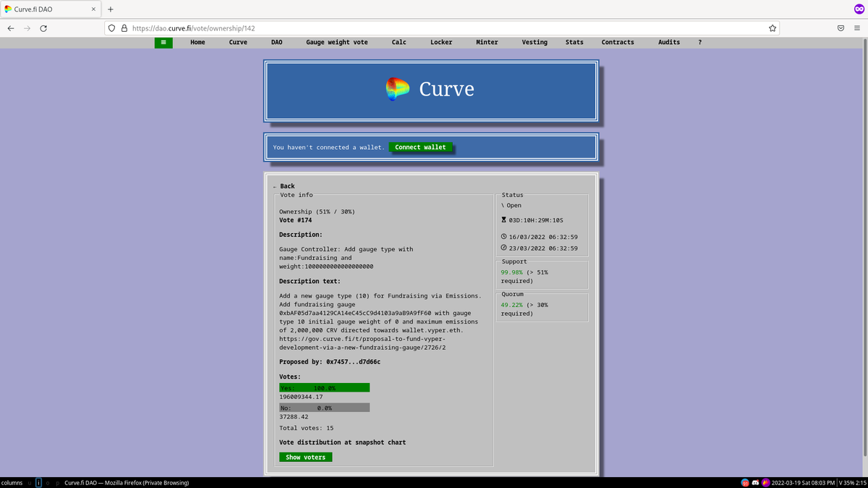Viewport: 868px width, 488px height.
Task: Click the 'Open' vote status text
Action: click(x=514, y=206)
